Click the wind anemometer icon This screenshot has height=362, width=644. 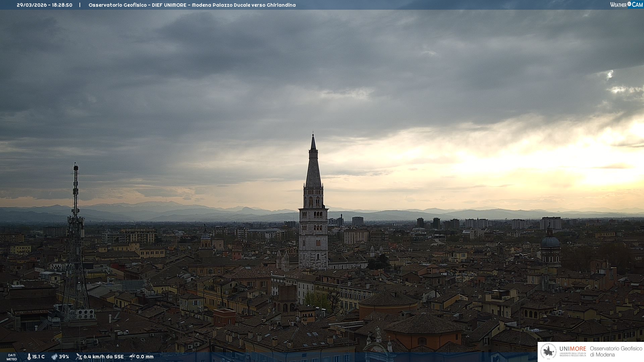79,357
